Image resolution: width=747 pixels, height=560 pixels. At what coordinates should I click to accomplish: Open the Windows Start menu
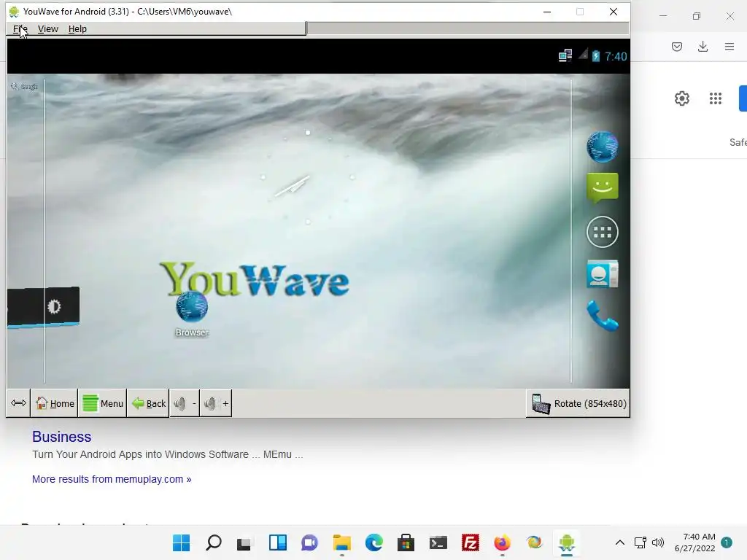pyautogui.click(x=181, y=542)
